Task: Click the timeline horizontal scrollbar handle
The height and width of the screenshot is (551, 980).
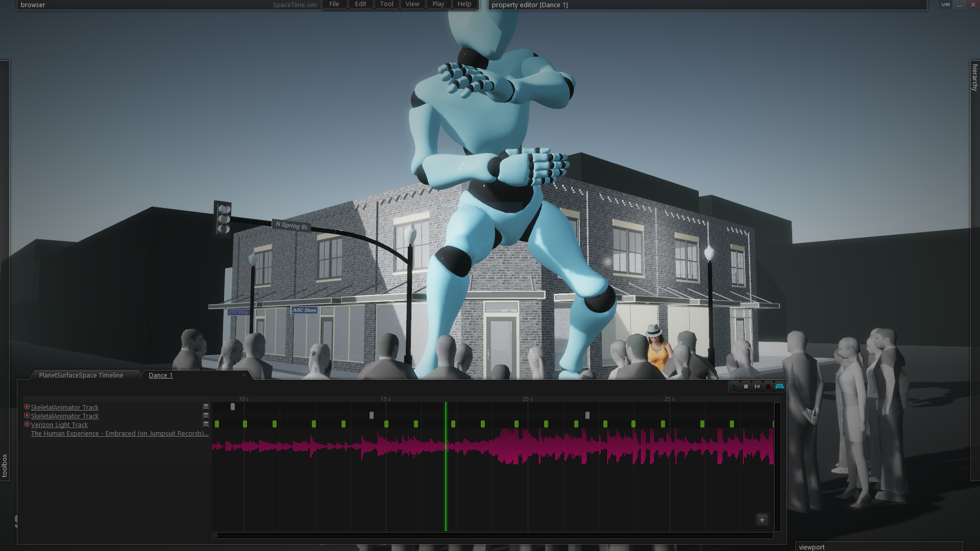Action: [x=215, y=536]
